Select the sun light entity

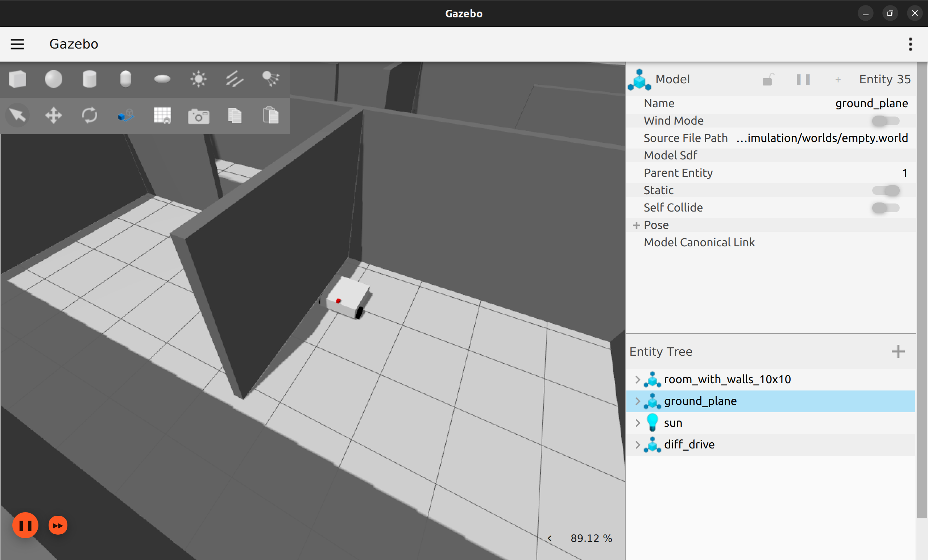770,423
